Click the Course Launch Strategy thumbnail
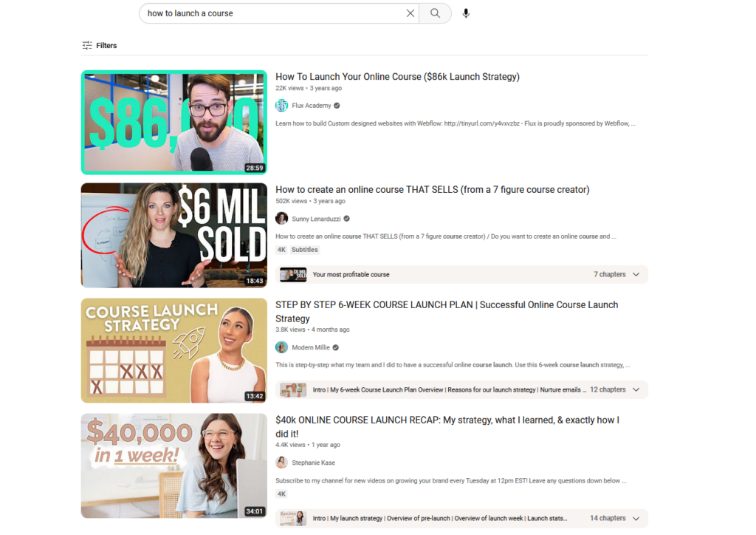This screenshot has width=756, height=535. click(x=173, y=350)
